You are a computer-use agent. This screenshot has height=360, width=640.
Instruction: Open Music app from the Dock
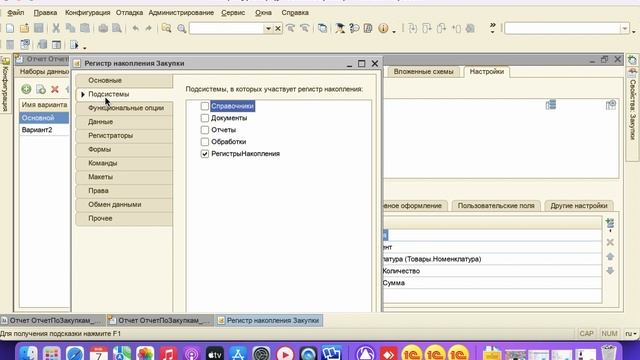(168, 353)
